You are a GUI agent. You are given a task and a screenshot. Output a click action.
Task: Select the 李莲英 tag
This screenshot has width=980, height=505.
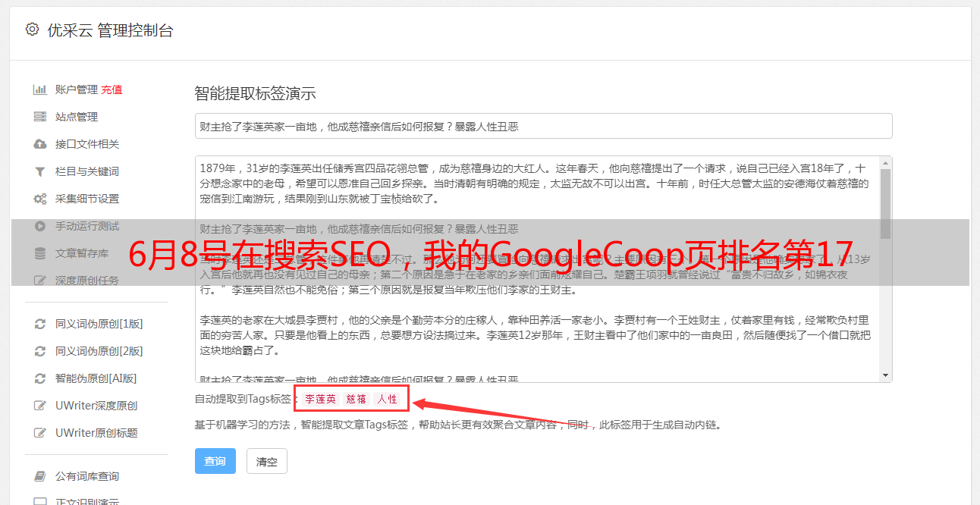320,399
